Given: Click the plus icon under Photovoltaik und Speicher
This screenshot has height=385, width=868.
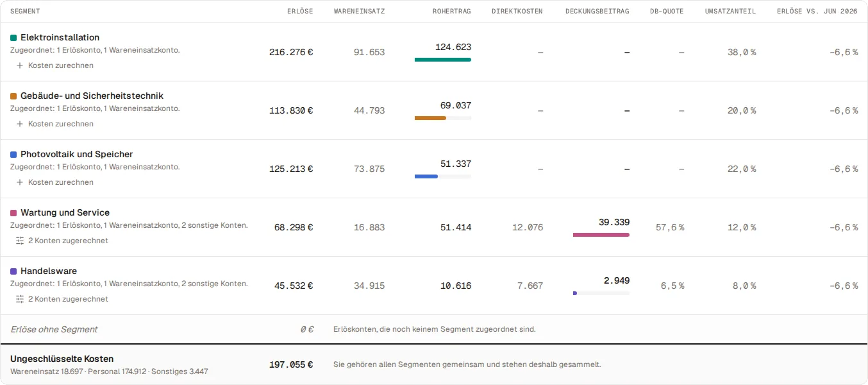Looking at the screenshot, I should pos(20,182).
